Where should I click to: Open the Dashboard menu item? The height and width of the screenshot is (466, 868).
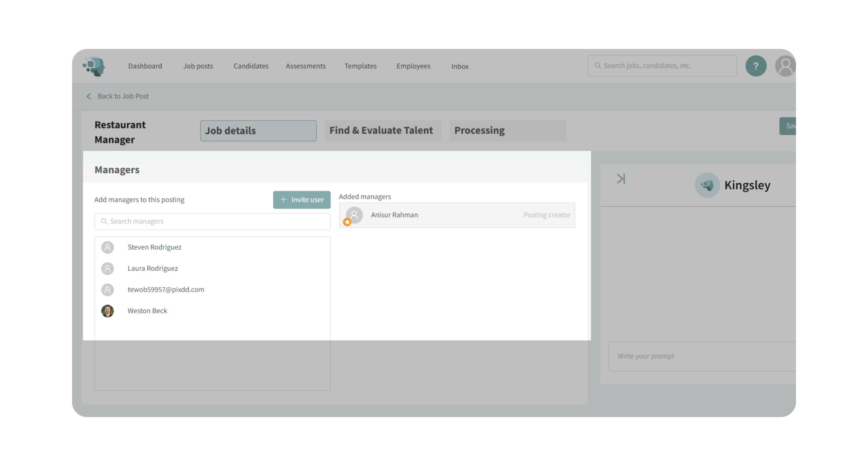tap(145, 66)
